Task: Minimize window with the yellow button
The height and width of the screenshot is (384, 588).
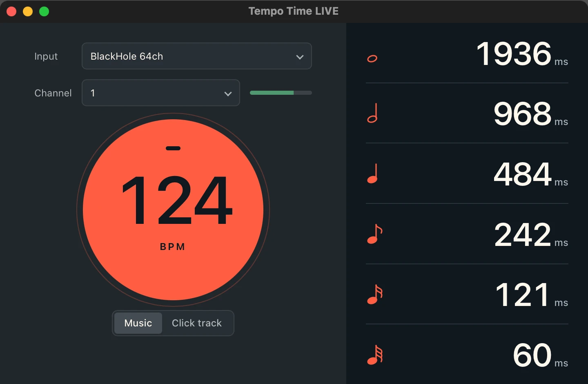Action: [28, 11]
